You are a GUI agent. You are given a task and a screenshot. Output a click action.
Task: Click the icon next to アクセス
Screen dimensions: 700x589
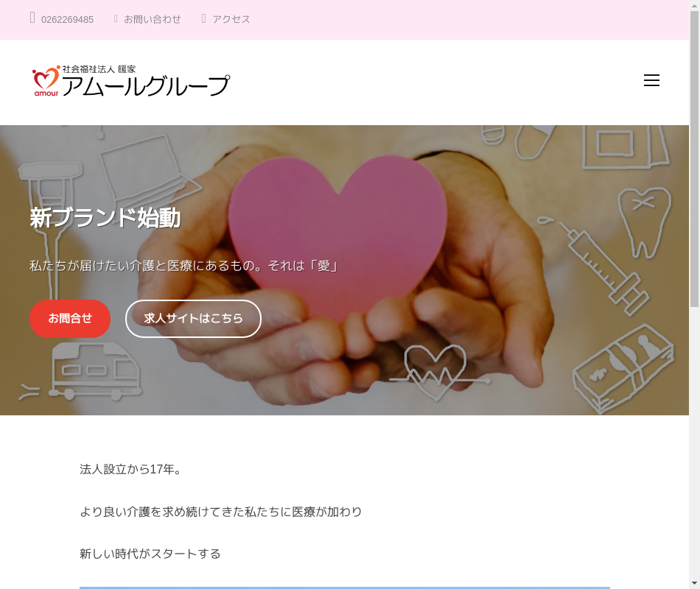(203, 18)
